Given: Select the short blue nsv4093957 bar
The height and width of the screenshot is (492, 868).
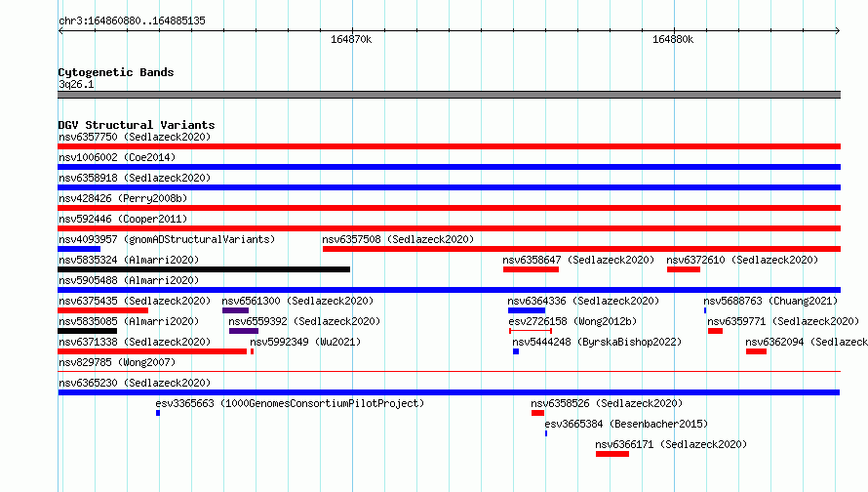Looking at the screenshot, I should pos(79,249).
